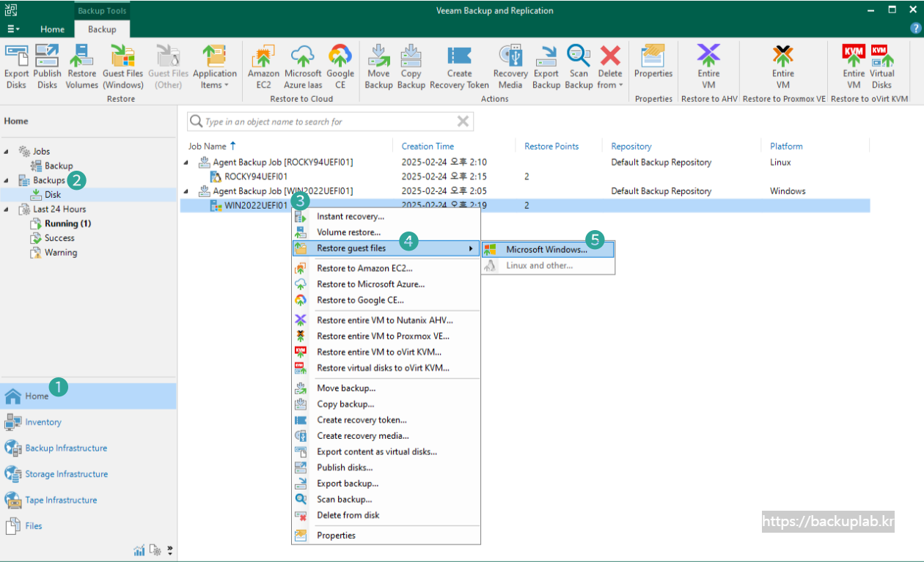924x562 pixels.
Task: Select the Backup ribbon tab
Action: (x=102, y=29)
